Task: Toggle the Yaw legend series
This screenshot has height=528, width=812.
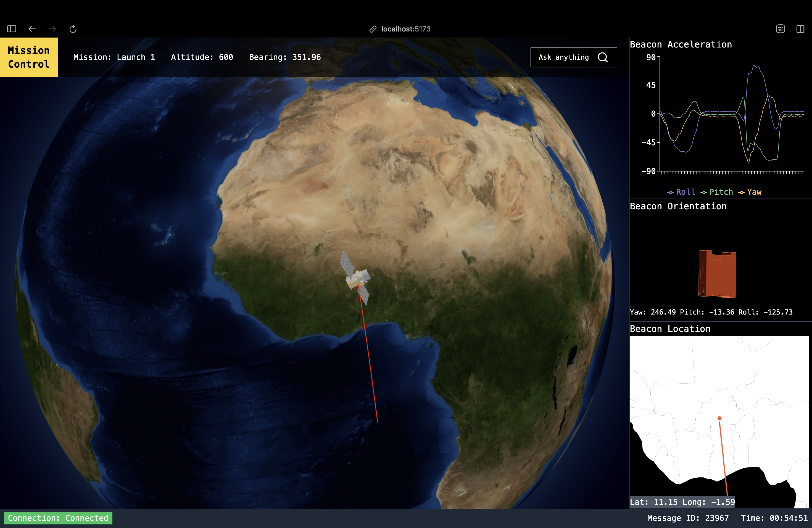Action: [750, 192]
